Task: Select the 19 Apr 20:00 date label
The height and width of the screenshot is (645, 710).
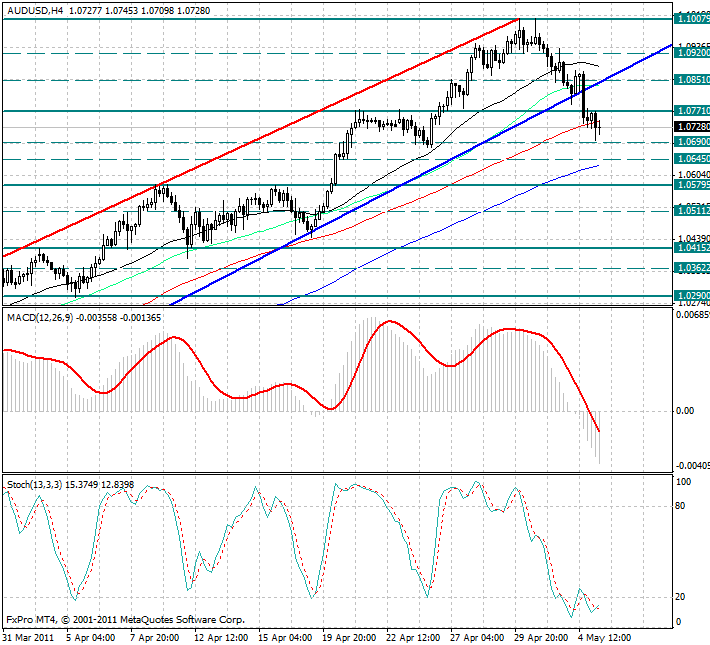Action: [x=349, y=638]
